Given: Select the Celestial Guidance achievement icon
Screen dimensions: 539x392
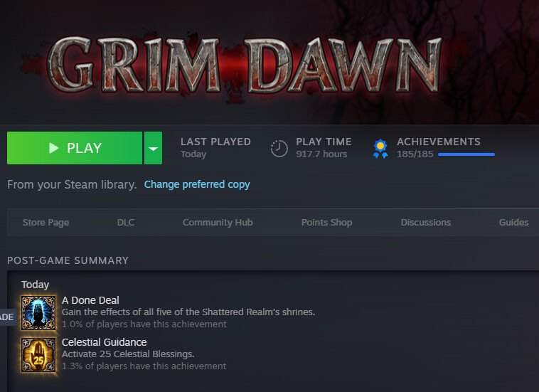Looking at the screenshot, I should 38,354.
